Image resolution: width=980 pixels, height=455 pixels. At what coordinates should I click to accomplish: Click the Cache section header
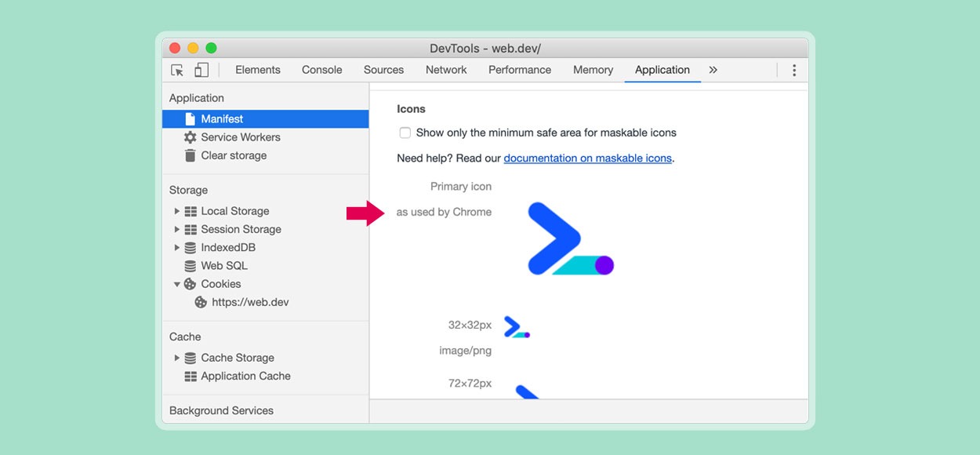[185, 337]
